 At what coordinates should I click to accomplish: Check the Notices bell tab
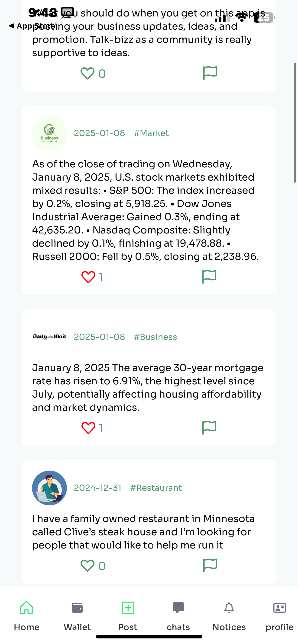pos(229,614)
